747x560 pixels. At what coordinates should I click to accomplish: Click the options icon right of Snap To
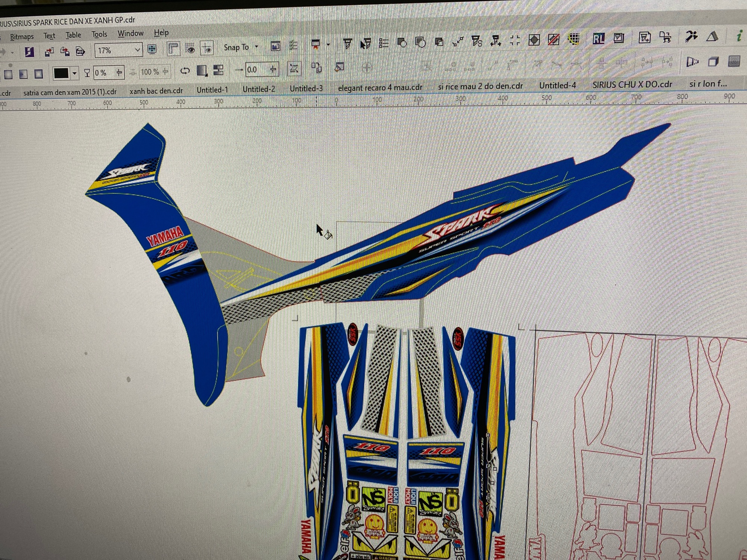pos(276,46)
